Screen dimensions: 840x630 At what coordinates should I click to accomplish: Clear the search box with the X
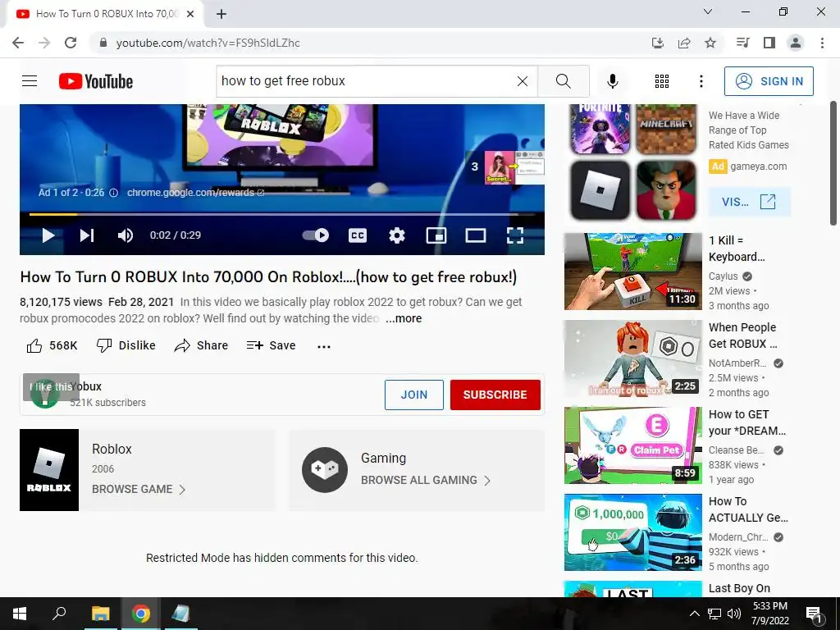pyautogui.click(x=523, y=81)
